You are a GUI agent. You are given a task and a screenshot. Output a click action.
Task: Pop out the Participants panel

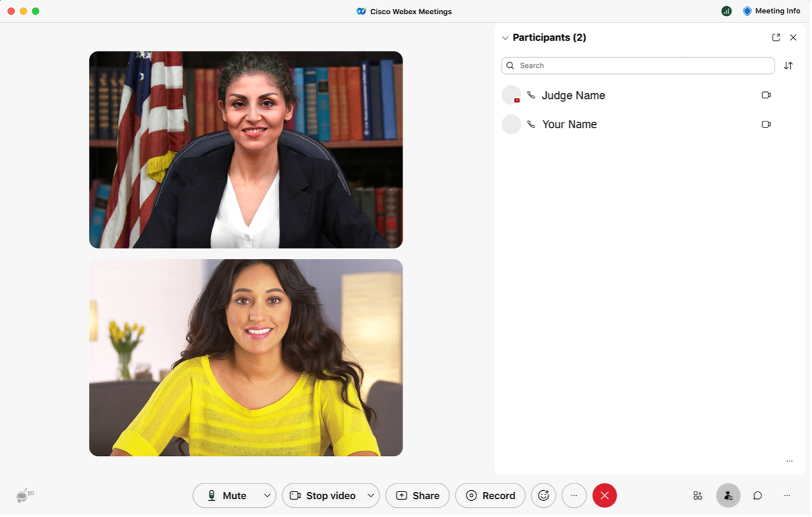tap(776, 37)
